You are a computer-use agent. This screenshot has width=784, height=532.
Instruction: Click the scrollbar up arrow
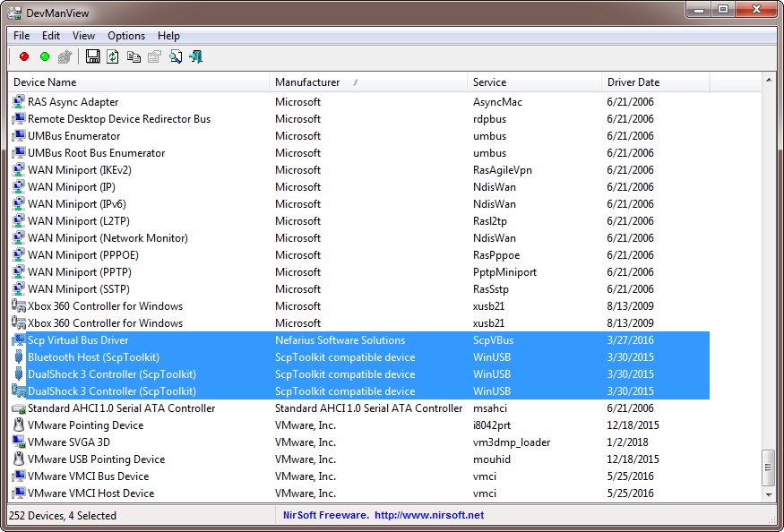click(769, 80)
